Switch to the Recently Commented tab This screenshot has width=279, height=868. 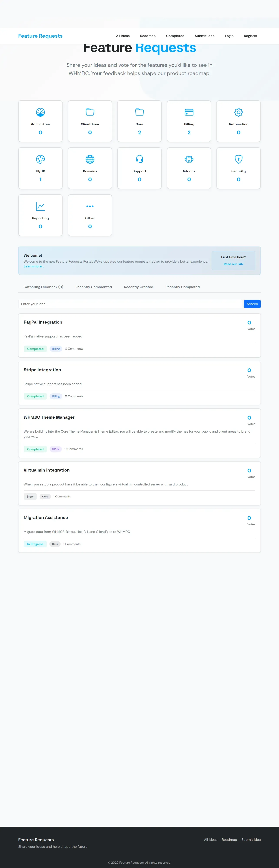point(94,287)
